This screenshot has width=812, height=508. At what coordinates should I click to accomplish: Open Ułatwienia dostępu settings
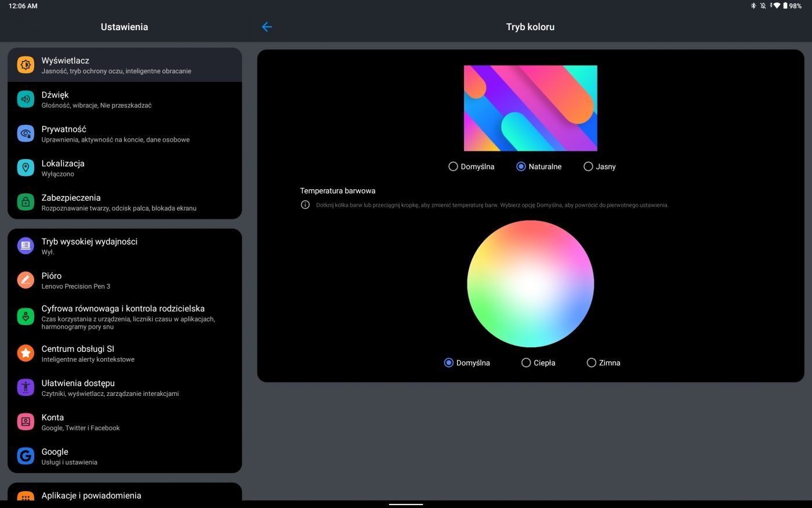tap(125, 387)
